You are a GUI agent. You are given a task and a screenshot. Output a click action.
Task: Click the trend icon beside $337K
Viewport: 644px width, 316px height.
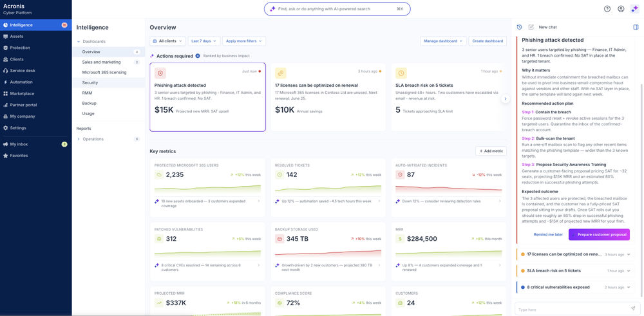158,303
